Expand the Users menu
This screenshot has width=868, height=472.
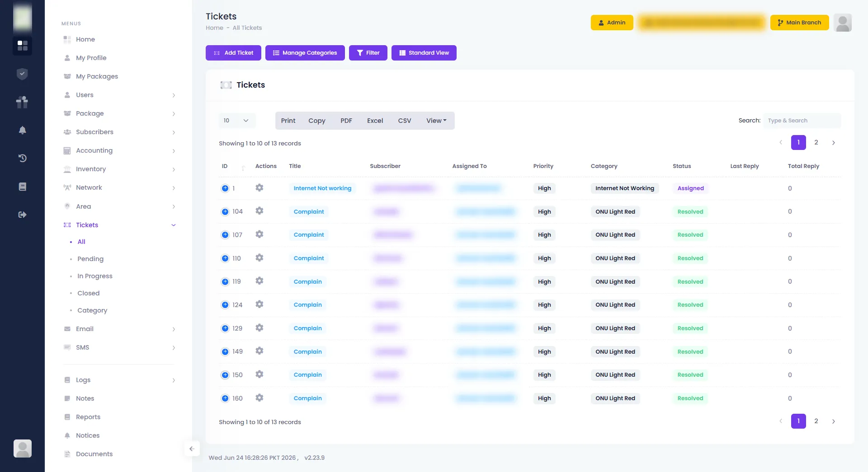point(119,95)
